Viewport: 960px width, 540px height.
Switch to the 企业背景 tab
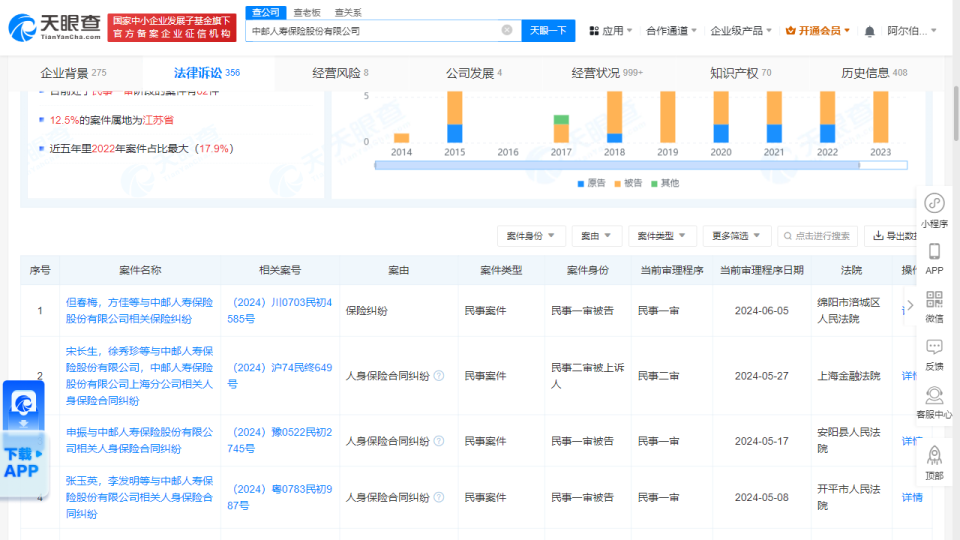tap(73, 73)
